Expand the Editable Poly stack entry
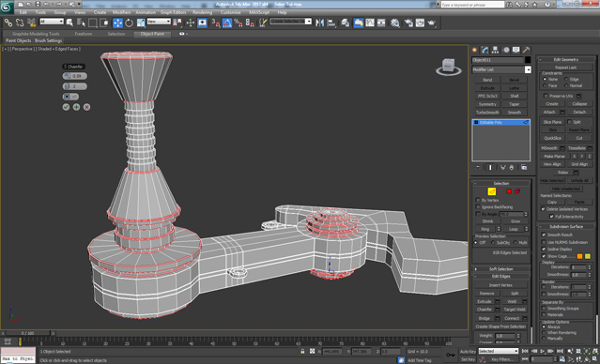 476,122
